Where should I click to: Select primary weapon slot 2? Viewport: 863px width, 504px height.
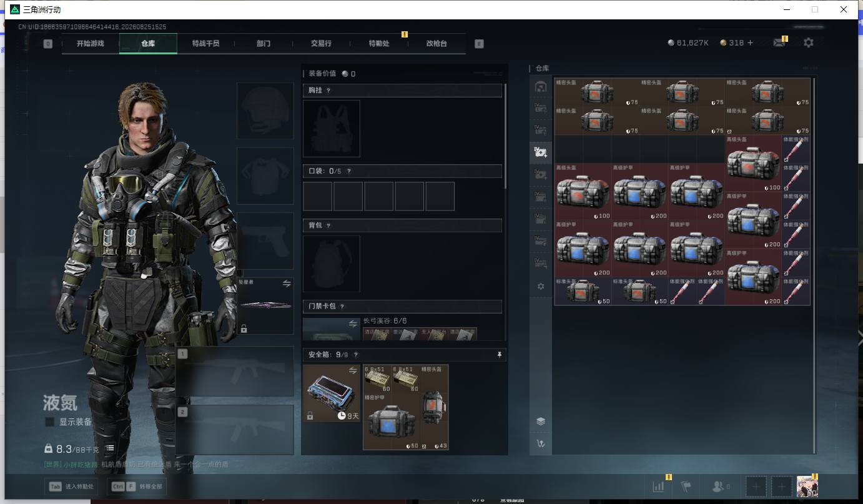point(235,430)
